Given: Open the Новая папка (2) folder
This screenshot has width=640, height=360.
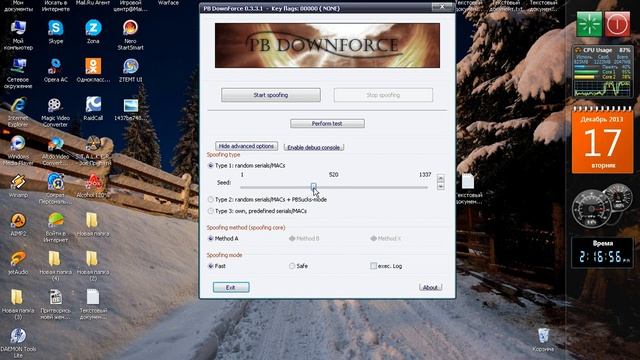Looking at the screenshot, I should point(93,265).
